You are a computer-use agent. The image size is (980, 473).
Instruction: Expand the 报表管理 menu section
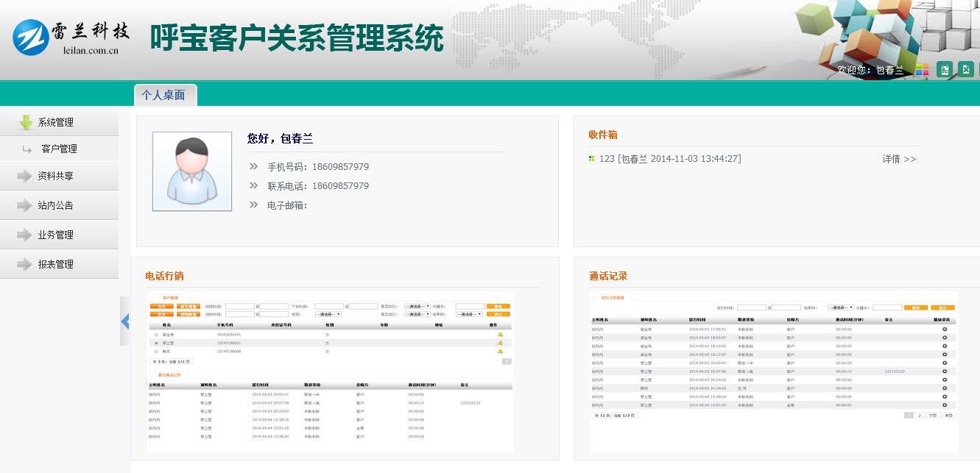56,265
